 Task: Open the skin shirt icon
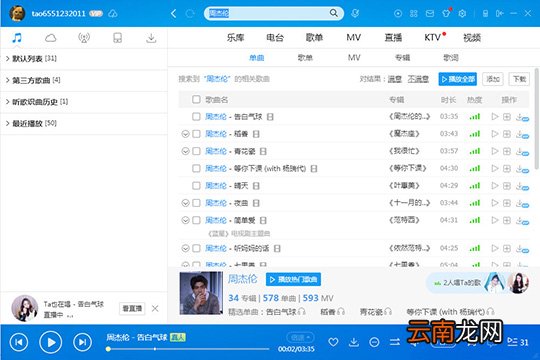click(x=446, y=13)
